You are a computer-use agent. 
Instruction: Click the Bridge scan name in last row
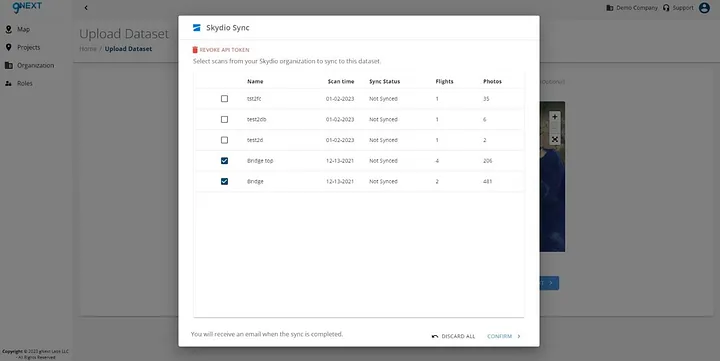[255, 181]
